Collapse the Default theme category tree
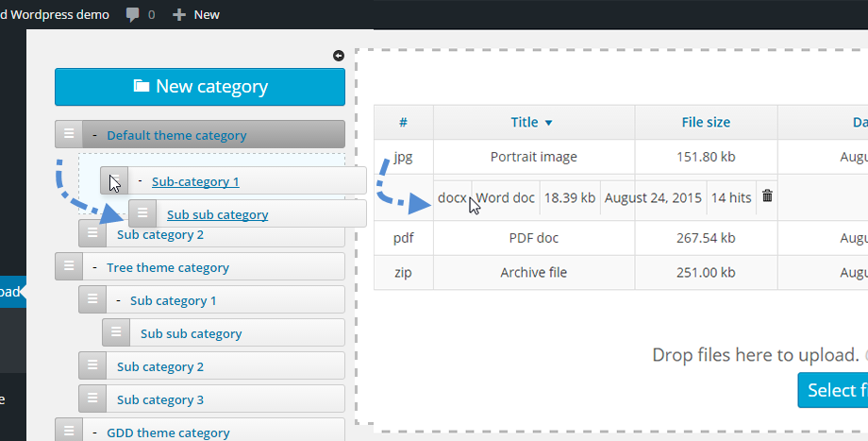 tap(94, 135)
